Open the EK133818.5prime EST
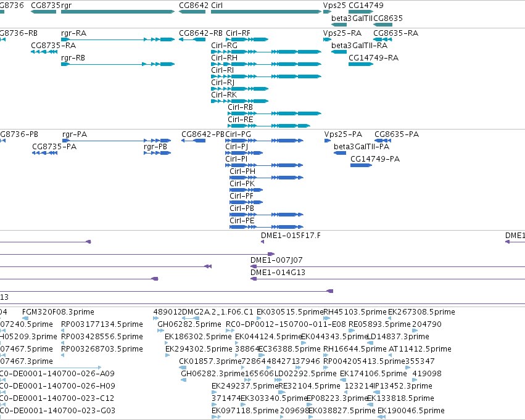The height and width of the screenshot is (420, 525). (x=370, y=405)
